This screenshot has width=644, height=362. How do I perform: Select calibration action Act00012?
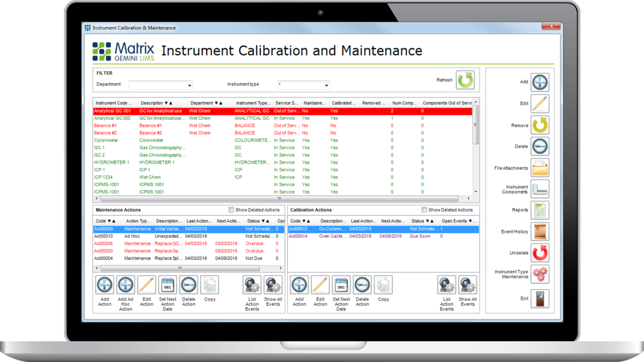(x=384, y=229)
